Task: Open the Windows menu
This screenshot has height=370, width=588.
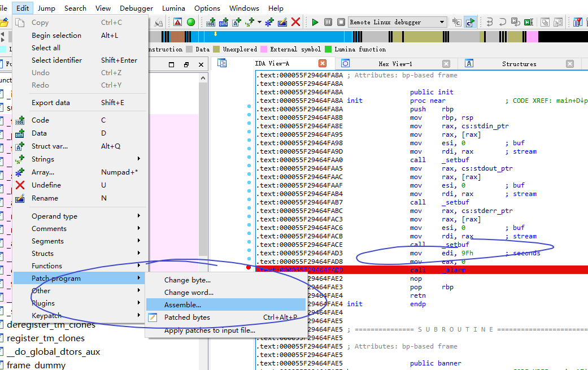Action: point(244,8)
